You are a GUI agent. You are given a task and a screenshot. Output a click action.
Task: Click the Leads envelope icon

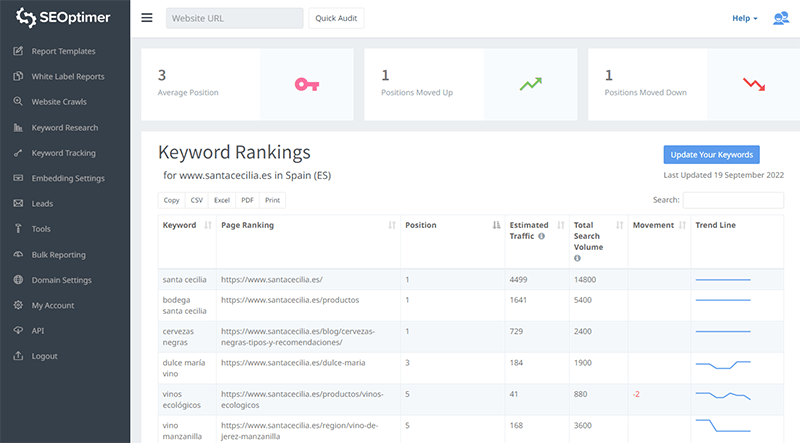pyautogui.click(x=18, y=204)
